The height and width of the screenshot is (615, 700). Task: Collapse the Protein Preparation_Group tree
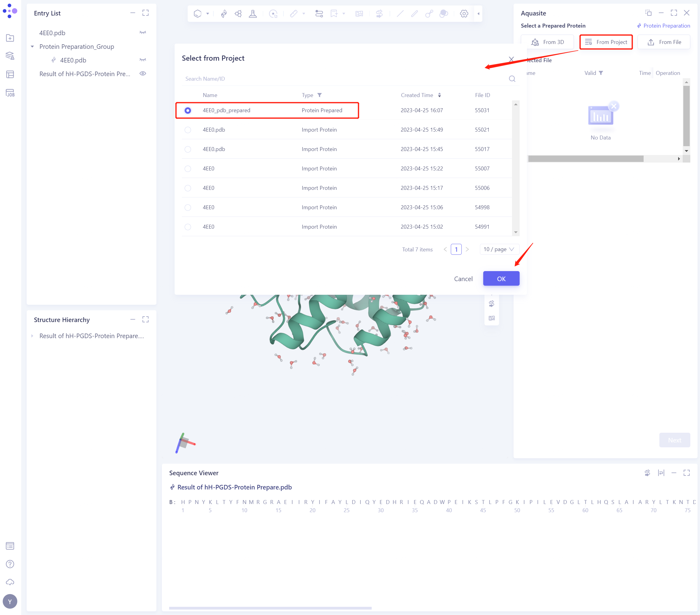click(32, 47)
